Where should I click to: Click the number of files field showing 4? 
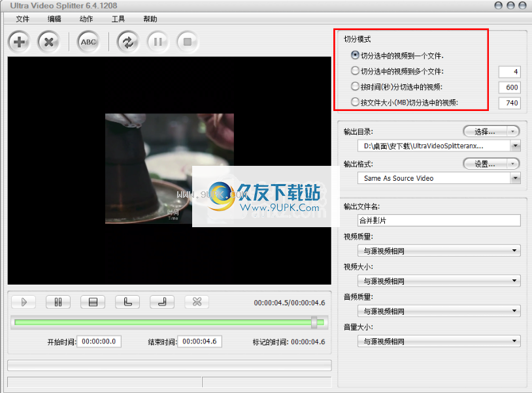click(509, 72)
